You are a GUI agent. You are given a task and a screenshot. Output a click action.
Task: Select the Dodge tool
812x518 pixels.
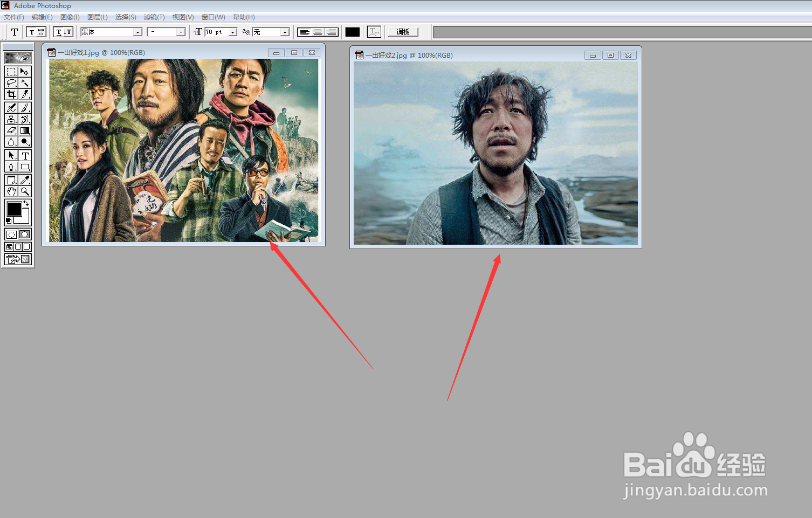coord(25,142)
